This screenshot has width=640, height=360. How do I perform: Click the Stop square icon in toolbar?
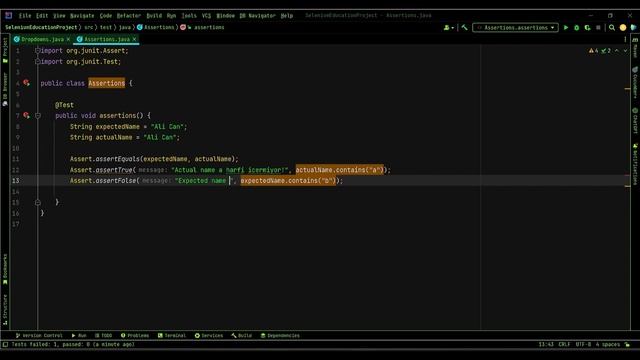598,28
